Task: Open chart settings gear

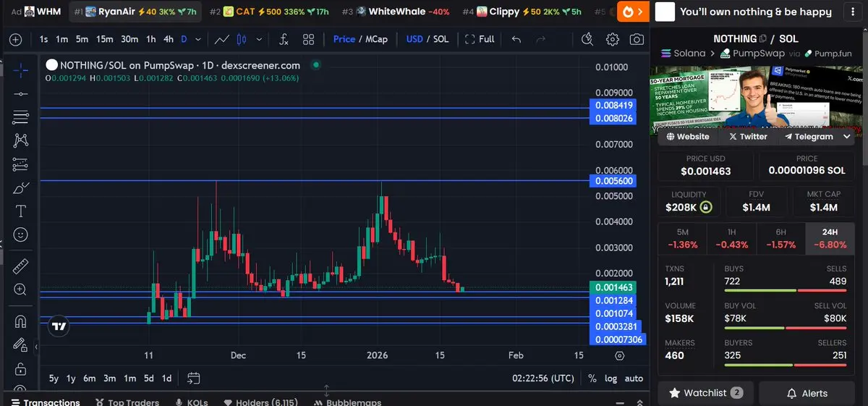Action: [612, 39]
